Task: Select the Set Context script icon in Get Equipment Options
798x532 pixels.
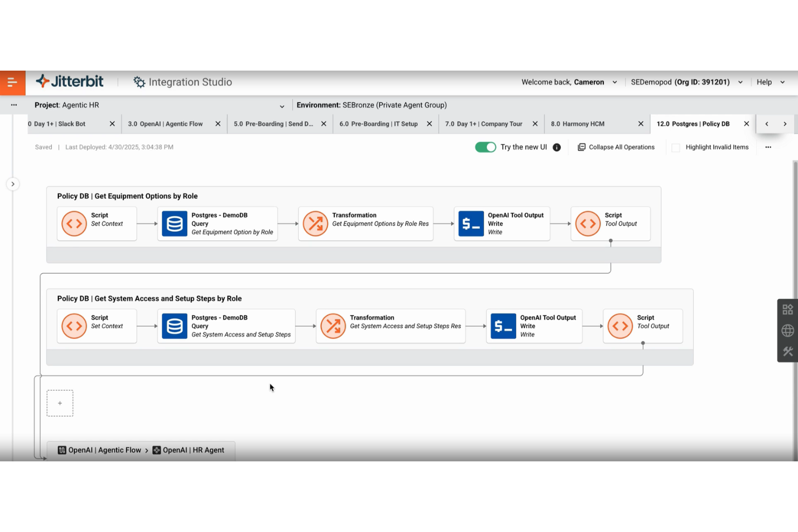Action: 74,224
